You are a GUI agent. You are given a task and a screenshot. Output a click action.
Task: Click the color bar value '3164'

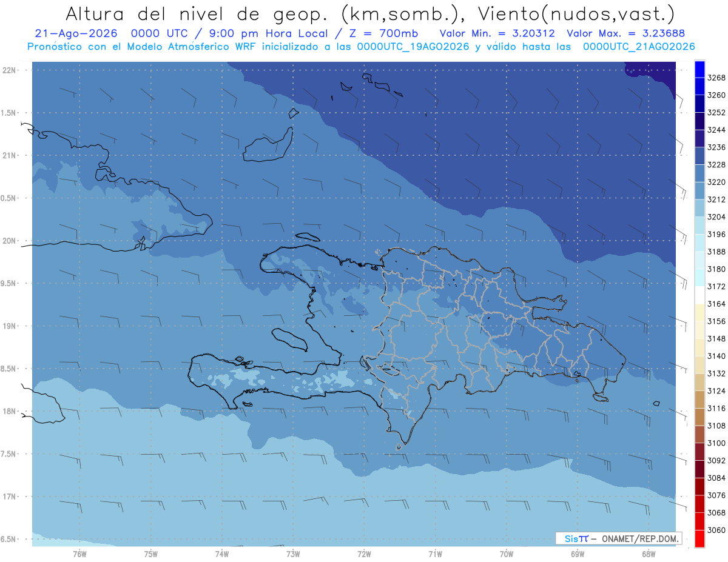[x=716, y=304]
